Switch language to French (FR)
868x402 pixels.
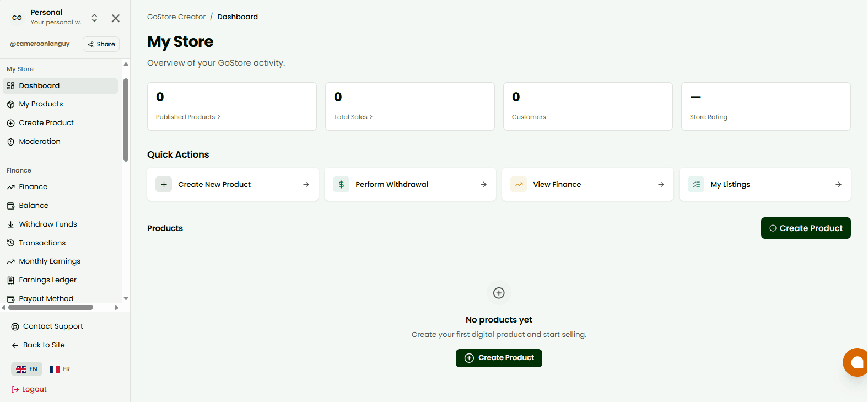coord(60,369)
